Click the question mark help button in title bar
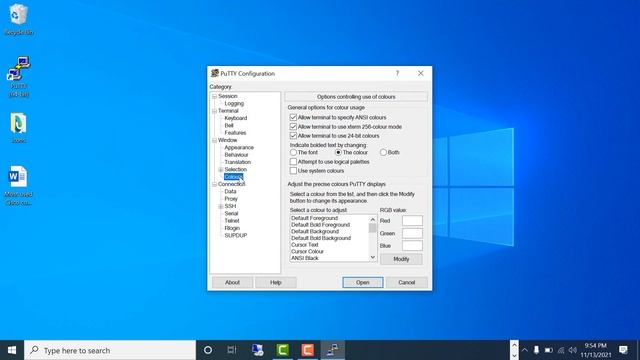 tap(397, 73)
